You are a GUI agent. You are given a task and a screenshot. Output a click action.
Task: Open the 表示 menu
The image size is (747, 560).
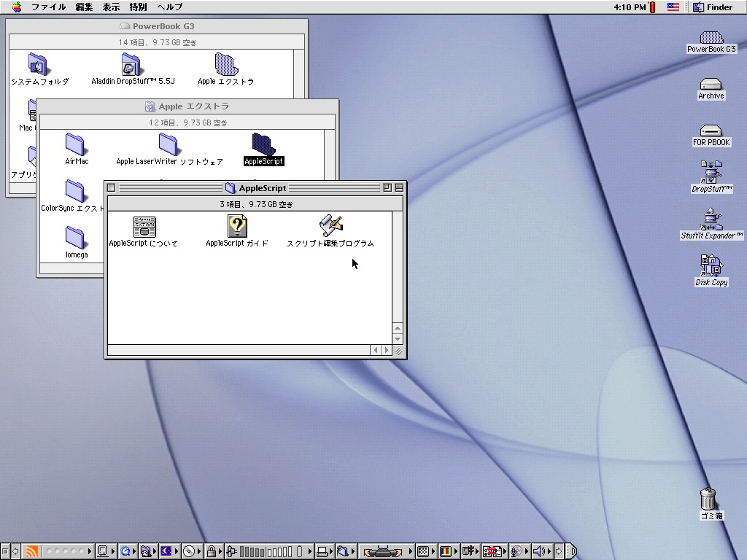coord(111,7)
